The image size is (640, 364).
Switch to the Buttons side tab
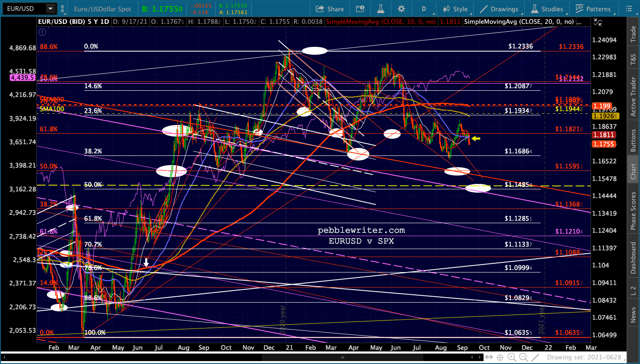point(633,140)
